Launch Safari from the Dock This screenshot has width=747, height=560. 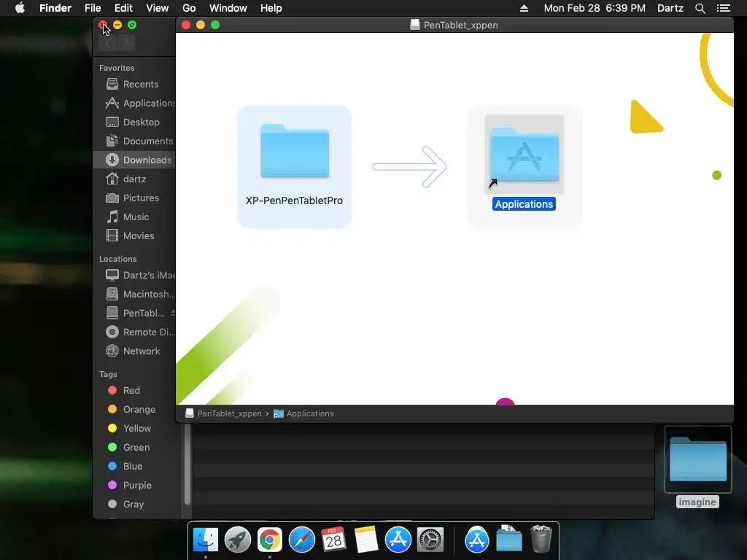302,540
